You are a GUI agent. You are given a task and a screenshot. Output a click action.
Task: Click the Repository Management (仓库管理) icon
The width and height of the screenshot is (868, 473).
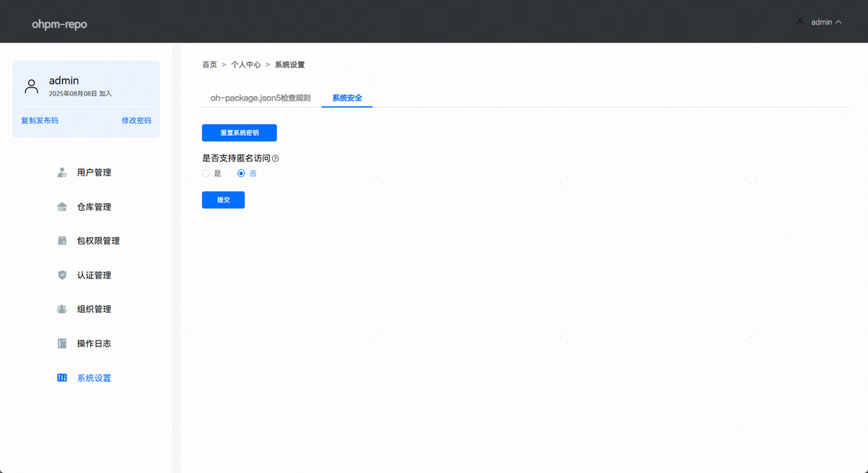62,207
